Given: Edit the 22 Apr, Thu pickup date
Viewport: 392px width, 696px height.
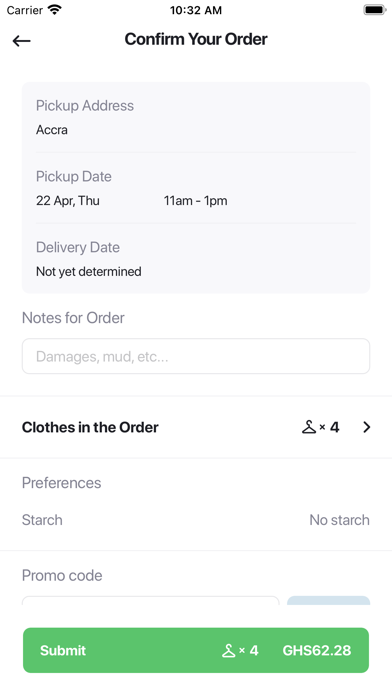Looking at the screenshot, I should tap(67, 201).
